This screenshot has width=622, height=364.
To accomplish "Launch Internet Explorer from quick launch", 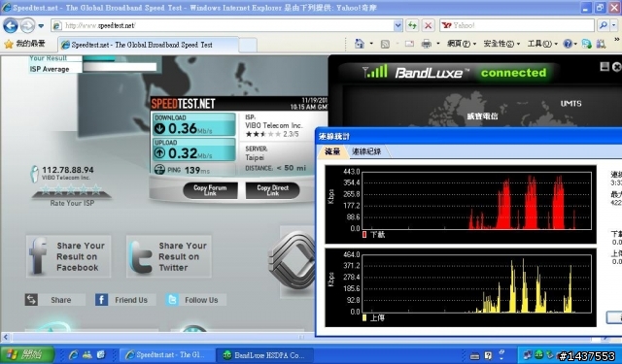I will pyautogui.click(x=73, y=354).
